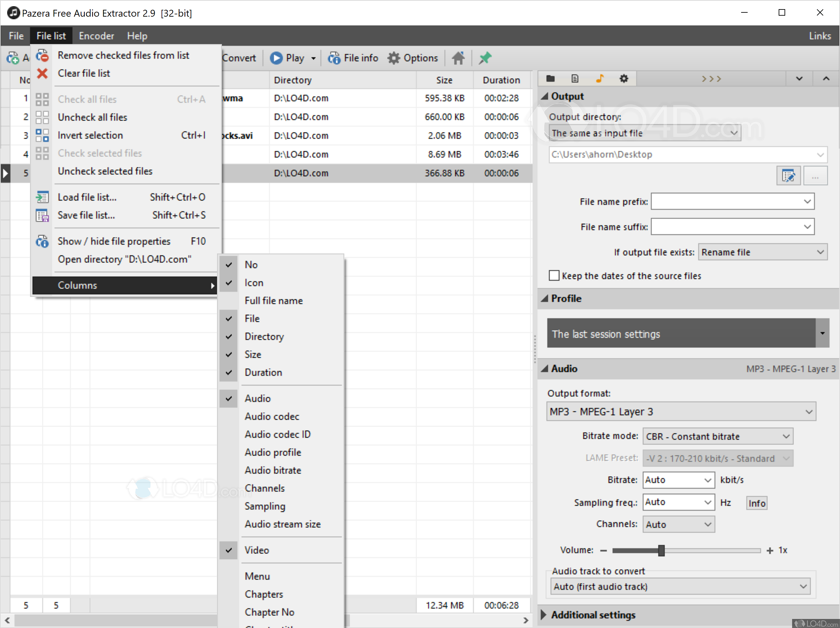Click the Info button near sampling freq
840x628 pixels.
point(756,503)
